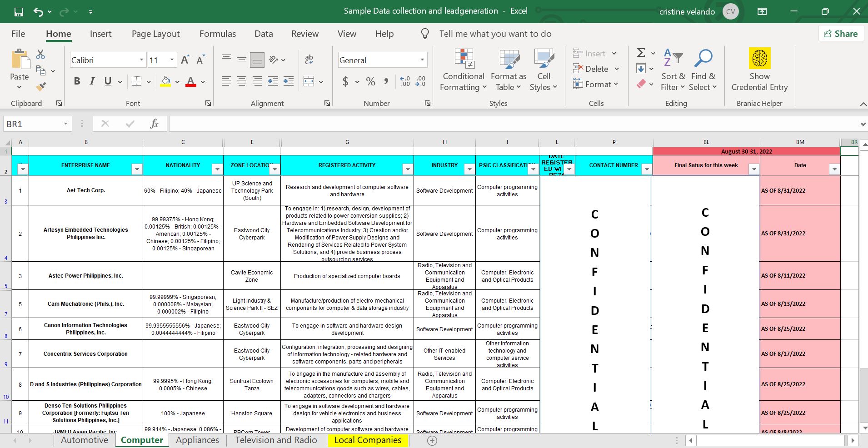Switch to the Formulas tab

218,34
